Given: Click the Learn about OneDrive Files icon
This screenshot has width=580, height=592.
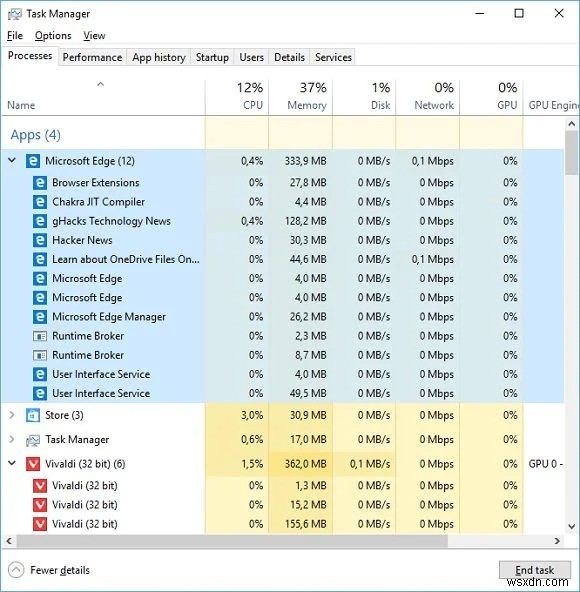Looking at the screenshot, I should (x=40, y=259).
